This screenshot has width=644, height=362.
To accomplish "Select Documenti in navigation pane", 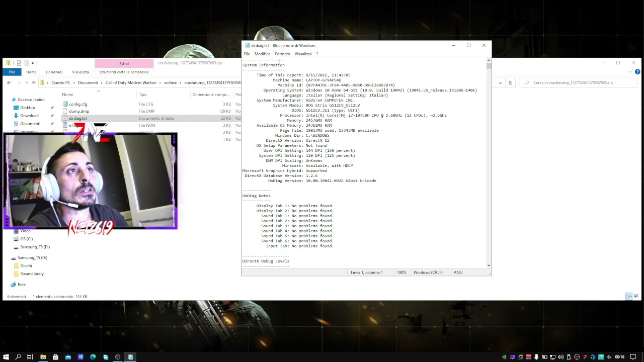I will pyautogui.click(x=30, y=124).
